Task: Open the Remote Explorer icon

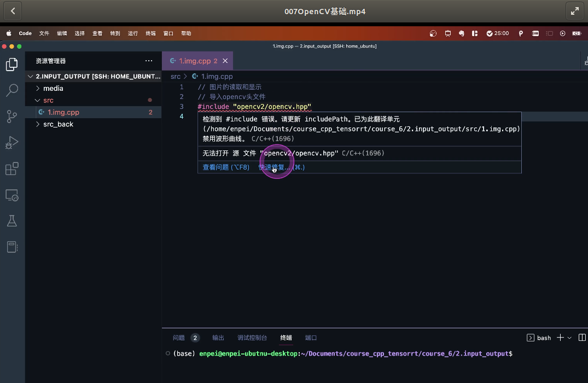Action: tap(12, 195)
